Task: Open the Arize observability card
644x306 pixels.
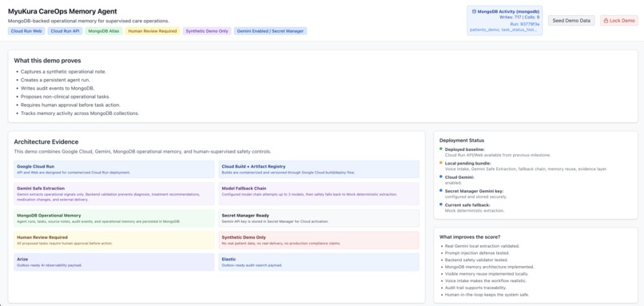Action: click(114, 262)
